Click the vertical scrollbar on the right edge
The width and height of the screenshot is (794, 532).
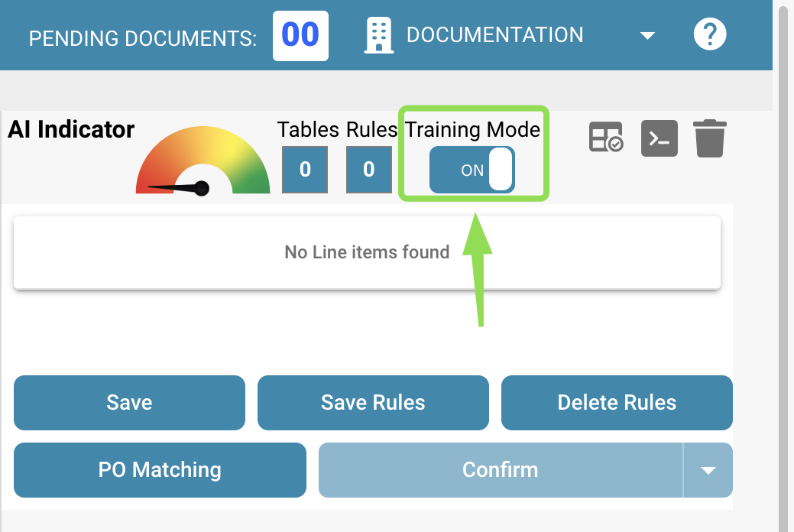(x=783, y=268)
